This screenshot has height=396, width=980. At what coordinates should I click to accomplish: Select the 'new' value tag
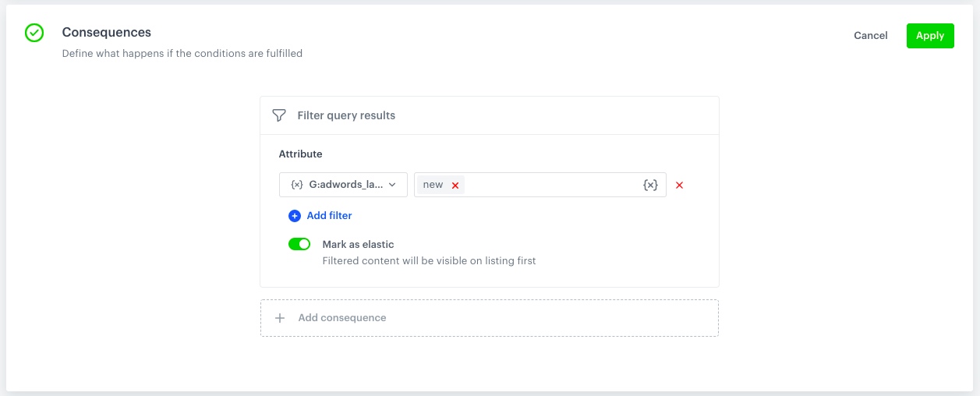point(433,185)
